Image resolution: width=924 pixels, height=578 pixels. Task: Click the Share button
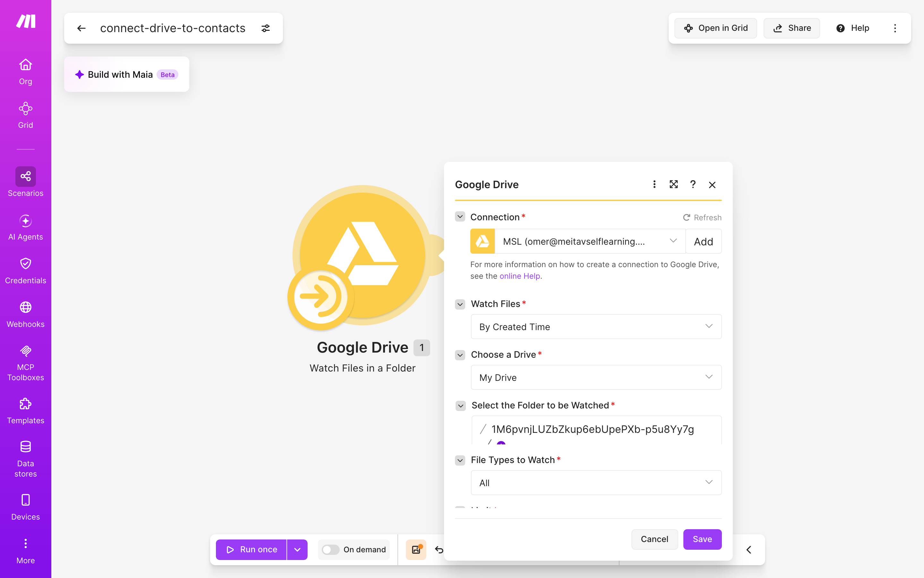(x=791, y=28)
